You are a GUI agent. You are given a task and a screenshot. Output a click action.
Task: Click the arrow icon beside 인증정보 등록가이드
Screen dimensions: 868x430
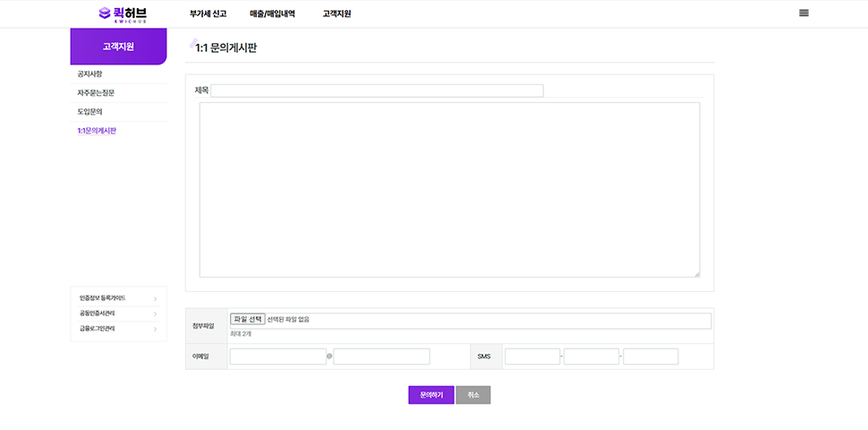coord(155,298)
